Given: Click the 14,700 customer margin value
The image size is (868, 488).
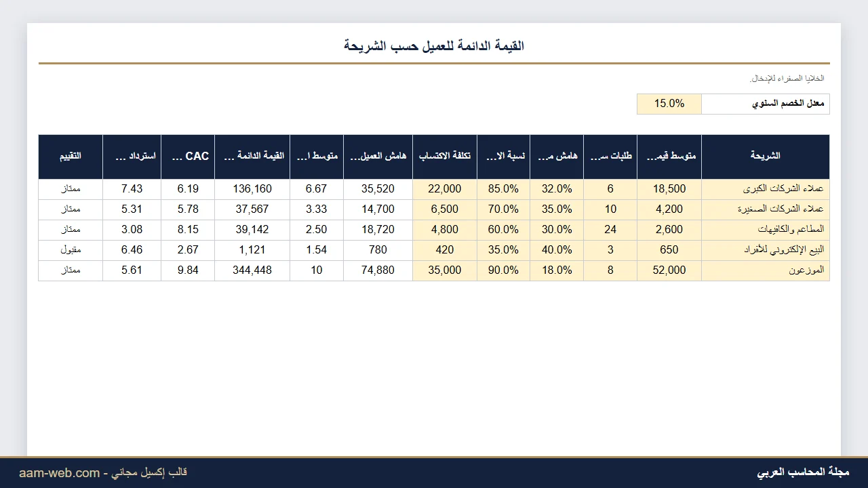Looking at the screenshot, I should pyautogui.click(x=378, y=209).
